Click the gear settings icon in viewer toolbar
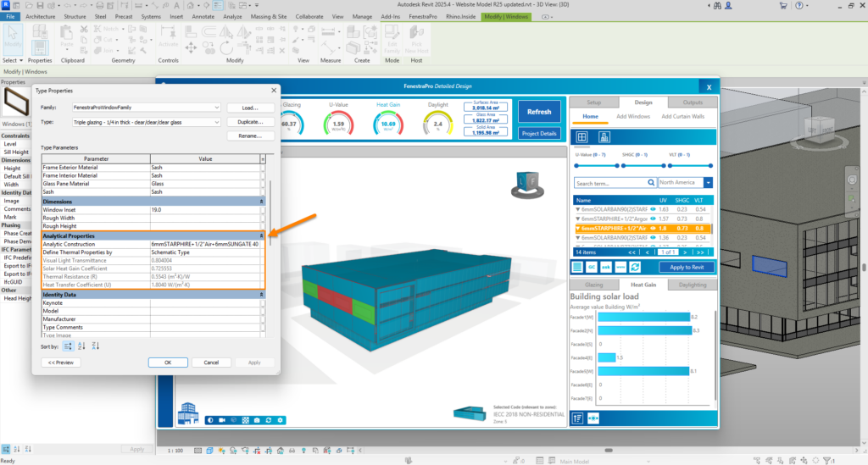Screen dimensions: 868x465 point(280,420)
